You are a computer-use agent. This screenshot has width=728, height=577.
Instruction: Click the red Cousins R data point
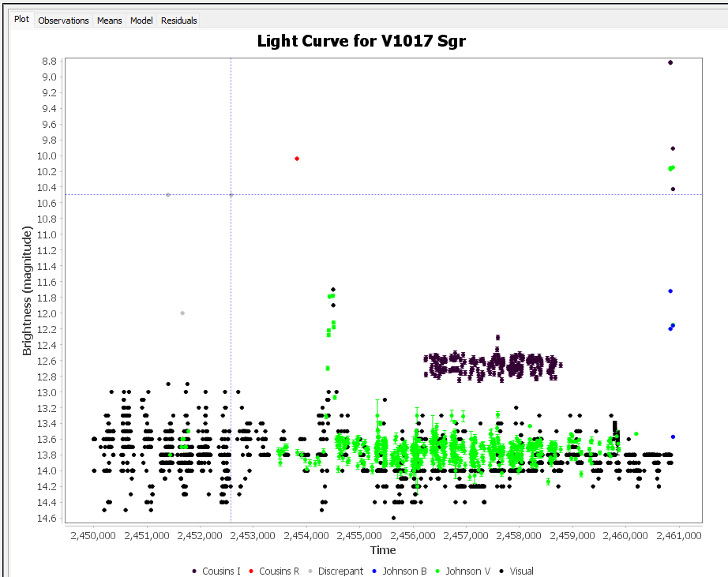click(x=297, y=159)
